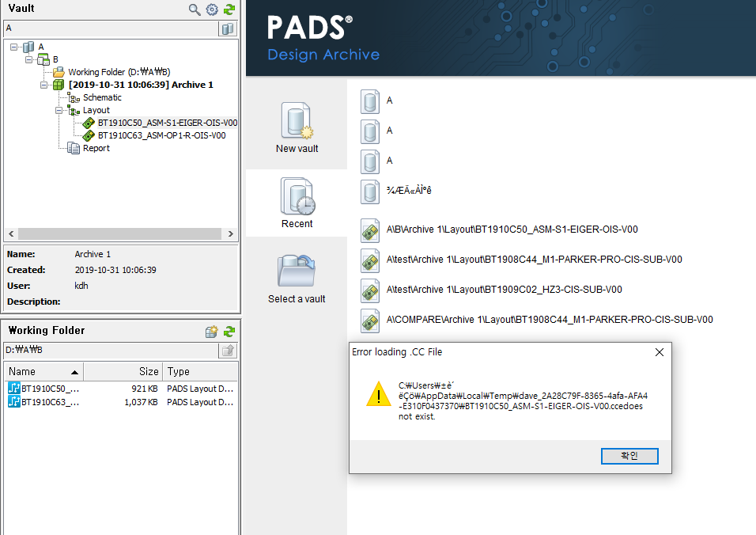Collapse the Layout tree branch
Screen dimensions: 756x535
[59, 110]
